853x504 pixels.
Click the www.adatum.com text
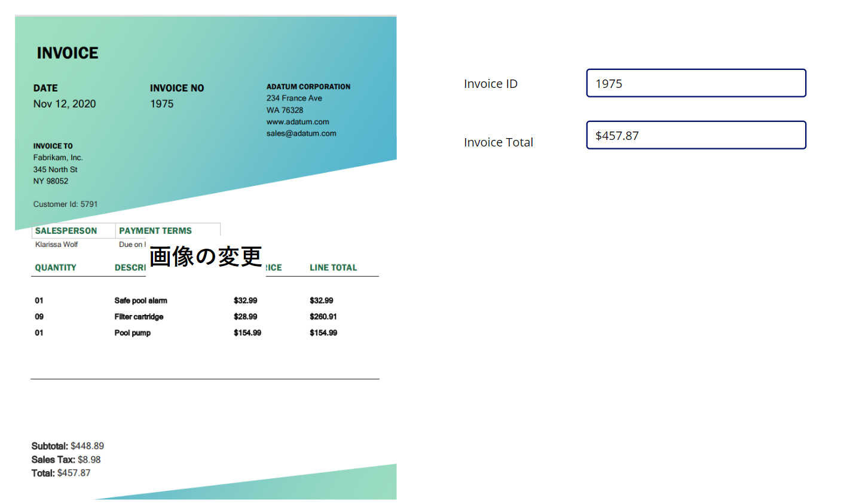pos(298,122)
